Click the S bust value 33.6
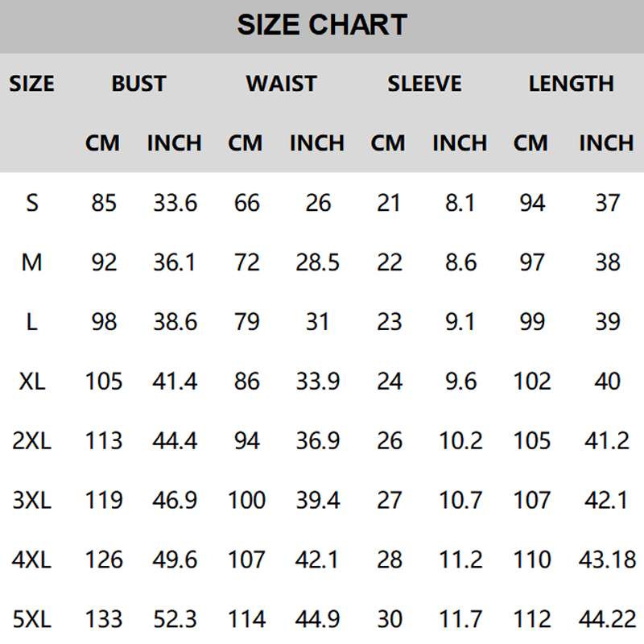 point(175,203)
